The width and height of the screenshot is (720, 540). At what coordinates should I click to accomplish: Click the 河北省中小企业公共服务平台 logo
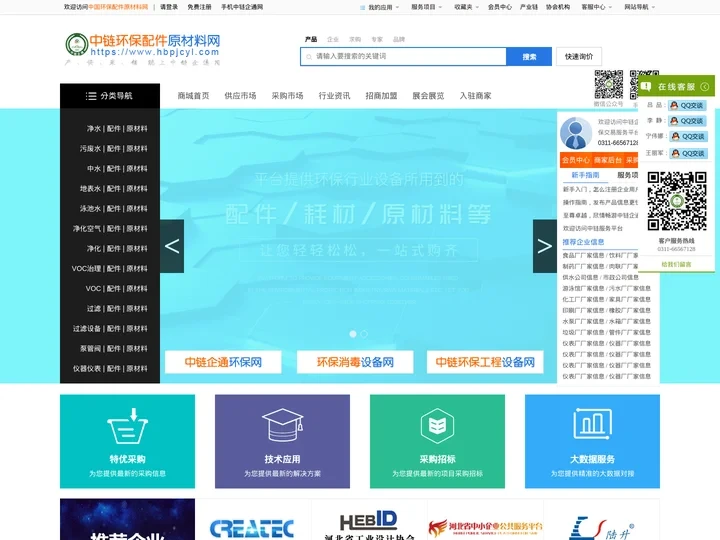click(x=485, y=527)
